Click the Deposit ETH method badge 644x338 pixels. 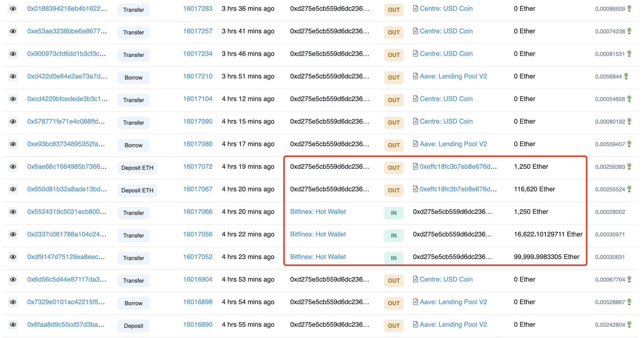click(137, 168)
